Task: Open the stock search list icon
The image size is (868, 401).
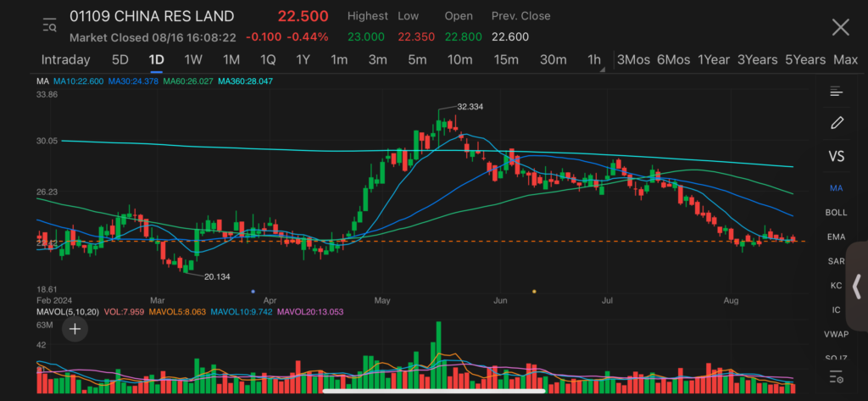Action: click(x=49, y=26)
